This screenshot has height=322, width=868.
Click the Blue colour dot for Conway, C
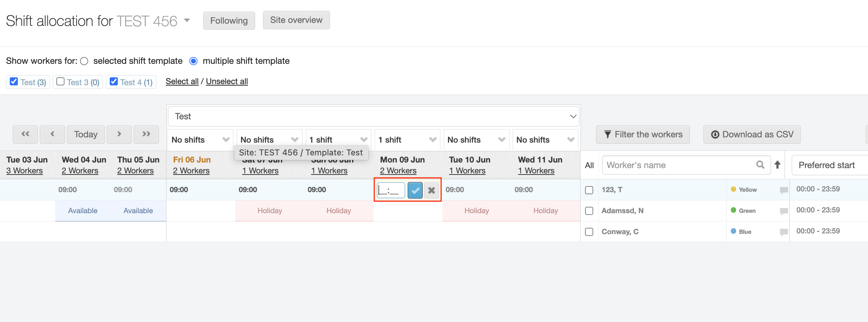pyautogui.click(x=733, y=231)
